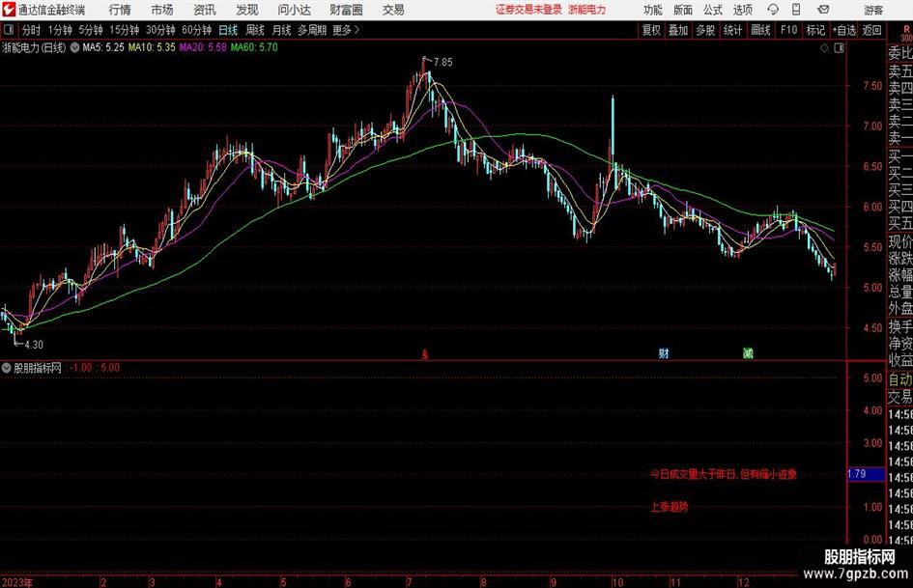Switch to the 分时 period tab
The image size is (913, 588).
tap(31, 30)
